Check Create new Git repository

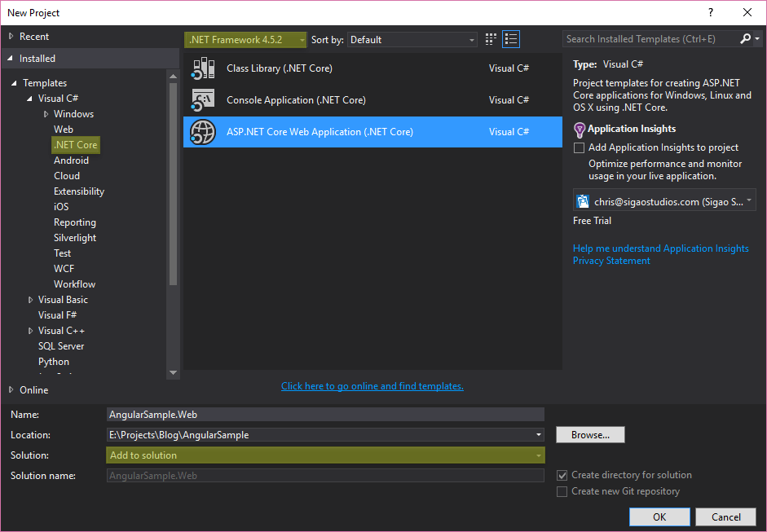pyautogui.click(x=562, y=491)
